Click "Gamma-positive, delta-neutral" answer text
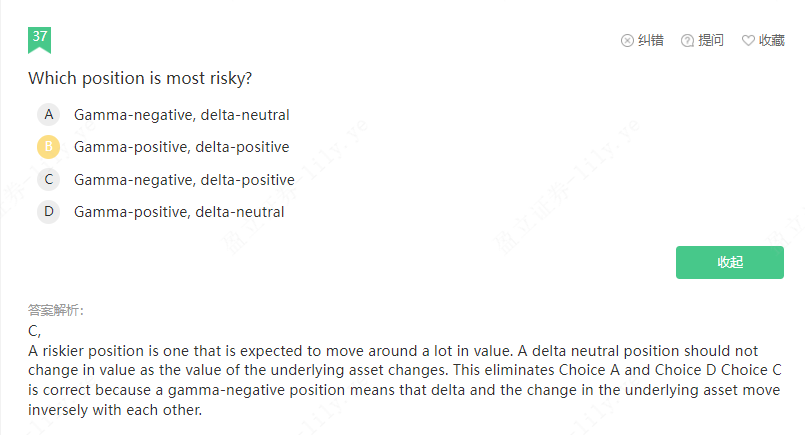This screenshot has height=435, width=805. 179,212
